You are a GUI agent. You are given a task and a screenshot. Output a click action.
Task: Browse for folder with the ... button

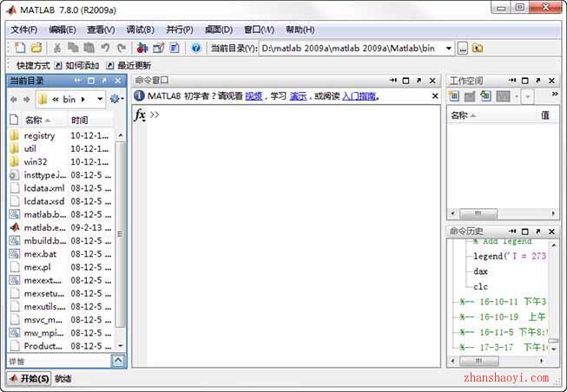(x=463, y=48)
